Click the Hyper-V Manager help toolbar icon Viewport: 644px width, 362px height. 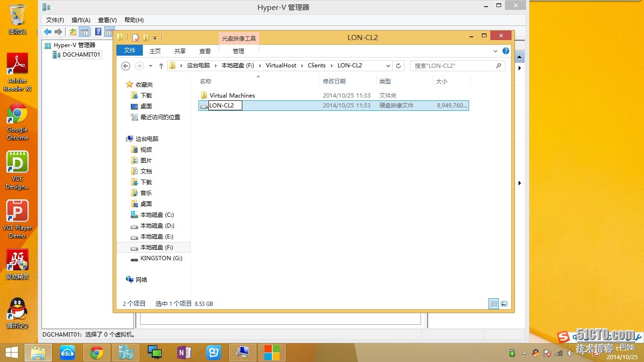click(x=98, y=32)
